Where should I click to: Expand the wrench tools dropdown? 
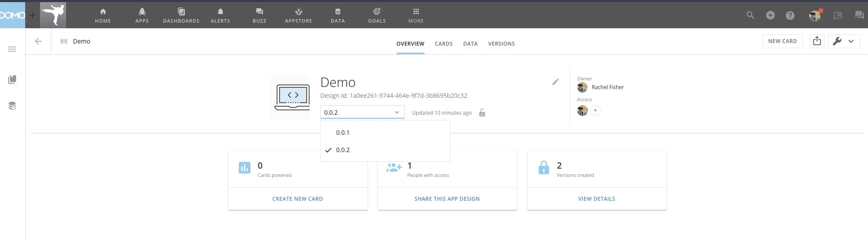tap(844, 41)
